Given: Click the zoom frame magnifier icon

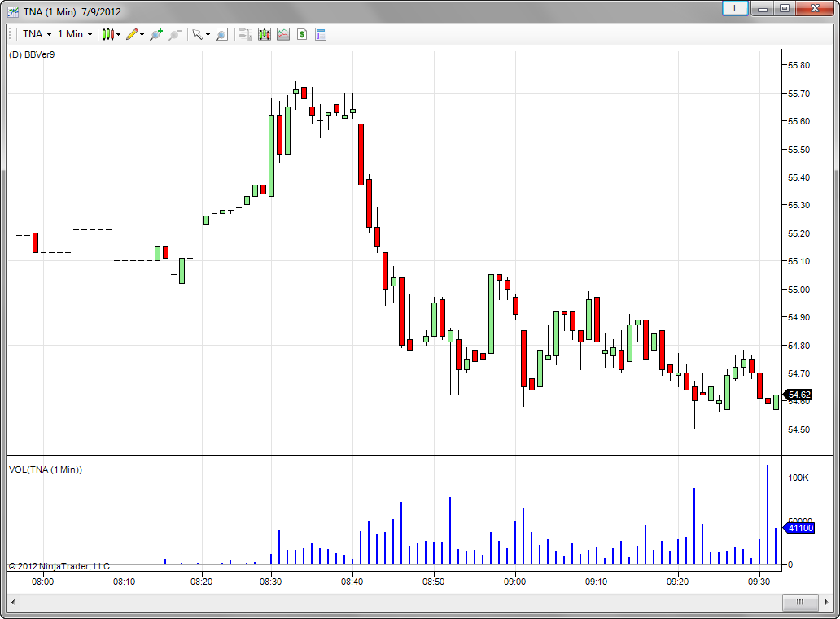Looking at the screenshot, I should [x=221, y=34].
